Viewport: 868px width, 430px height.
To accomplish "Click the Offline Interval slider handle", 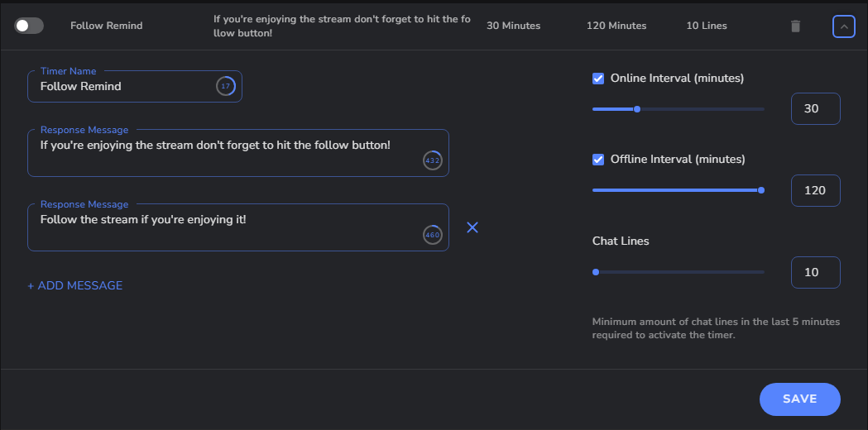I will [x=761, y=190].
